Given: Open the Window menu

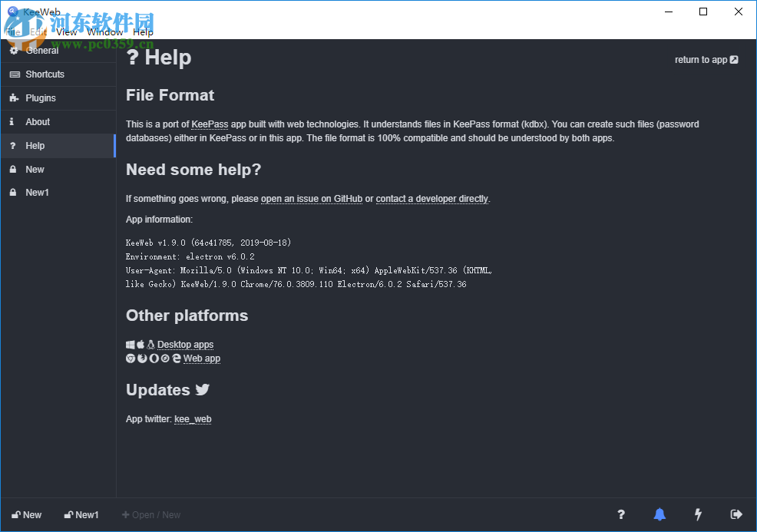Looking at the screenshot, I should tap(105, 32).
